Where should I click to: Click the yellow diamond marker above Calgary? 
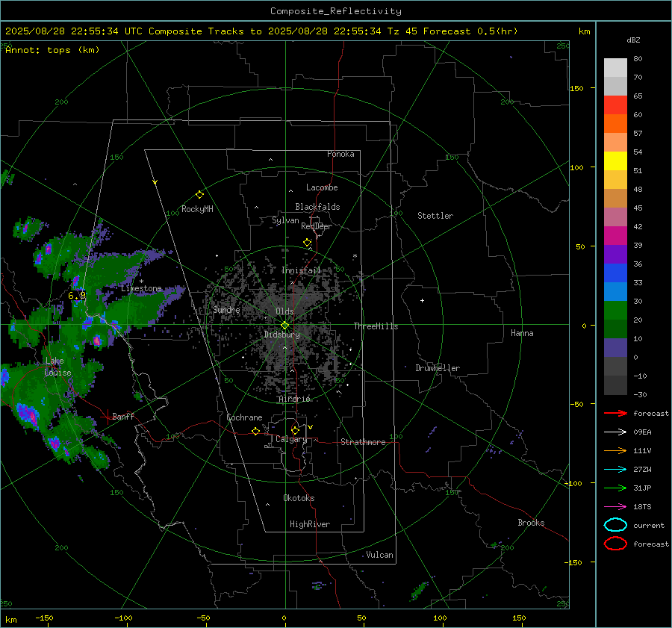tap(295, 430)
